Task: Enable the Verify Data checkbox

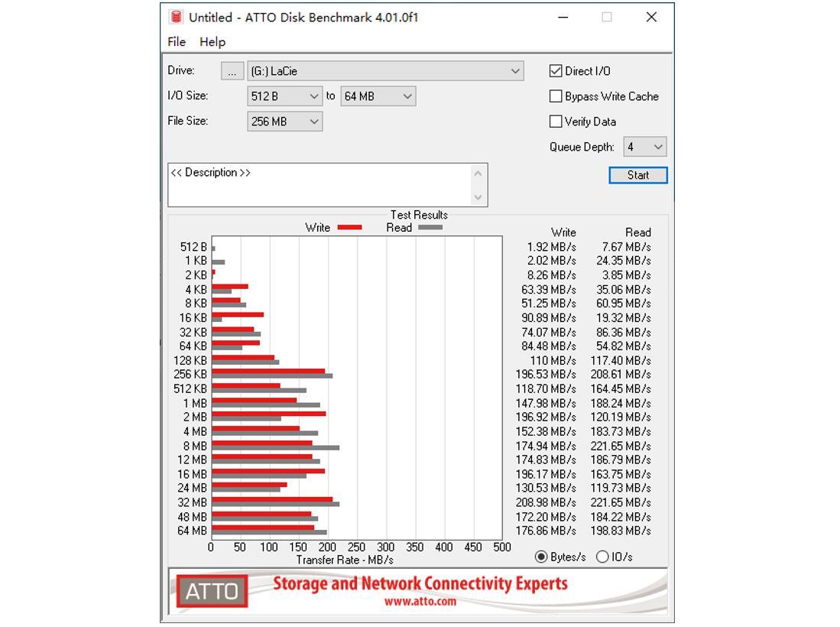Action: pyautogui.click(x=556, y=121)
